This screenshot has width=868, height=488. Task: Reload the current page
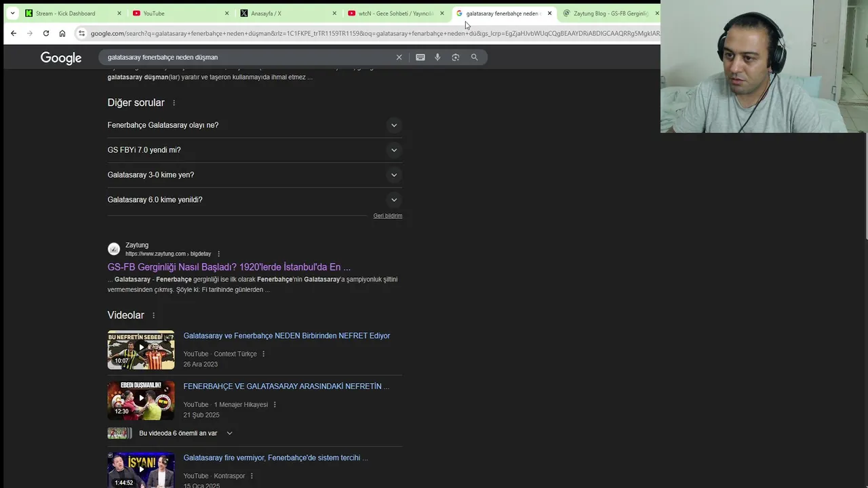coord(46,33)
